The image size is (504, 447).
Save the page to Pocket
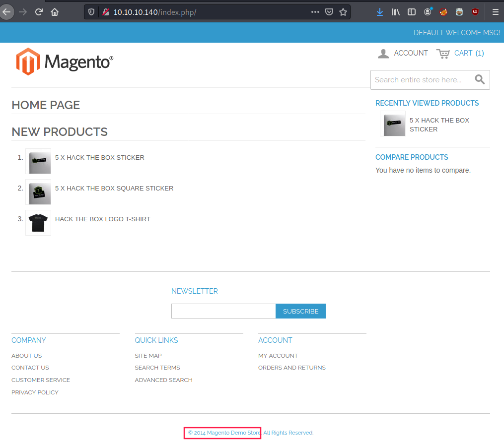pyautogui.click(x=329, y=12)
